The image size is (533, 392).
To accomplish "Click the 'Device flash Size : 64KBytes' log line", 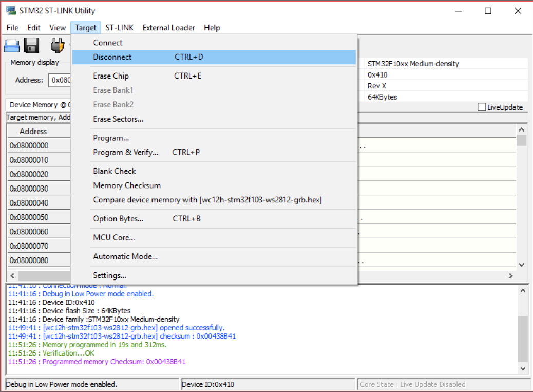I will point(69,311).
